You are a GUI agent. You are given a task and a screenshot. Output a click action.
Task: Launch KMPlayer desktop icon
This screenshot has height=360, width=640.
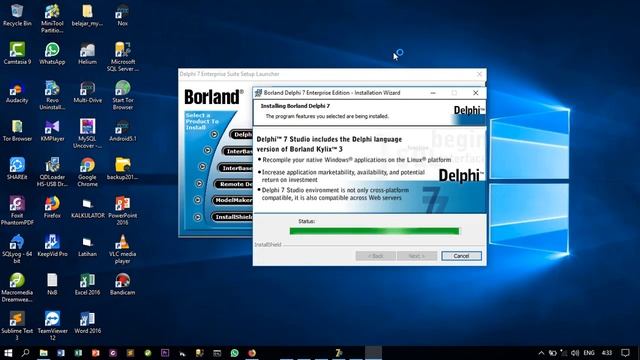(x=52, y=130)
